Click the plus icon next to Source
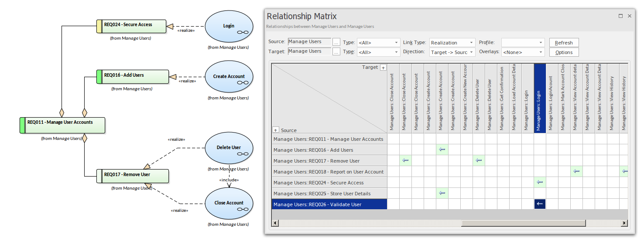 pos(276,130)
